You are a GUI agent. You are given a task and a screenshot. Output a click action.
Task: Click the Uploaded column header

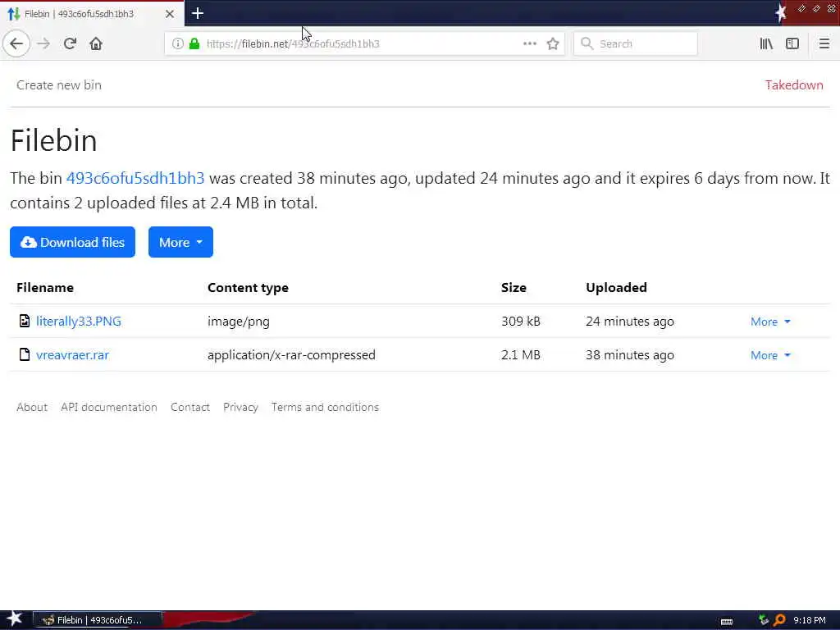616,288
